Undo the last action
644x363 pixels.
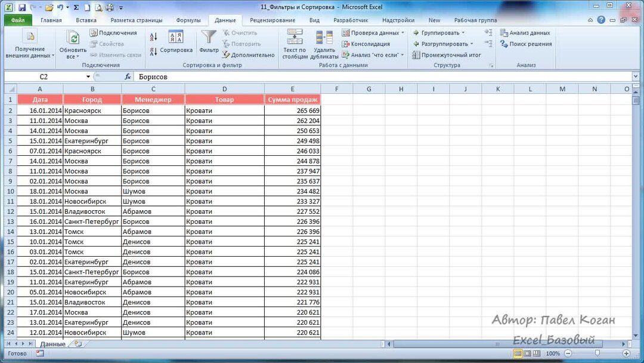(60, 7)
